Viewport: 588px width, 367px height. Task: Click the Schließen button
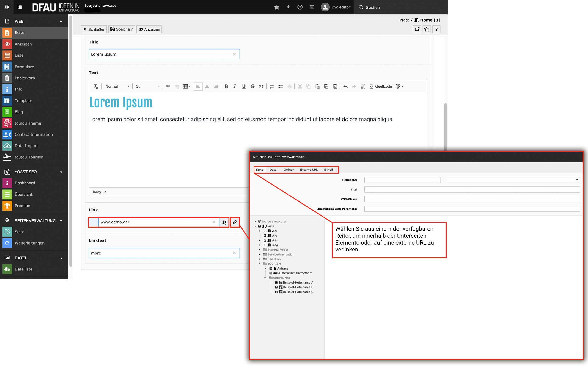click(x=94, y=29)
